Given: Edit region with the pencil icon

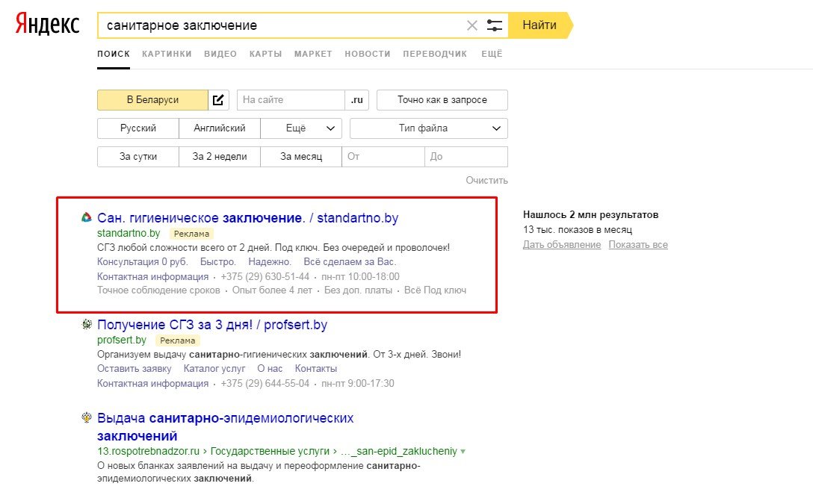Looking at the screenshot, I should click(x=218, y=100).
